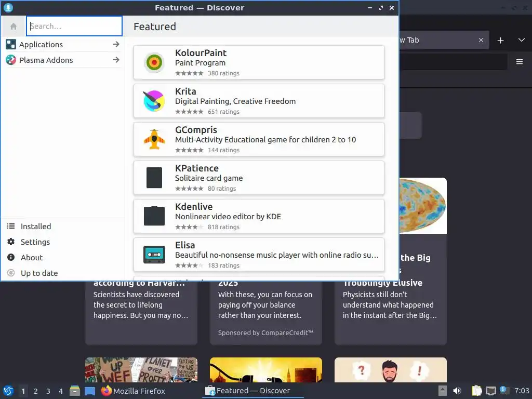Click the Kdenlive app icon
Screen dimensions: 532x399
(x=154, y=216)
